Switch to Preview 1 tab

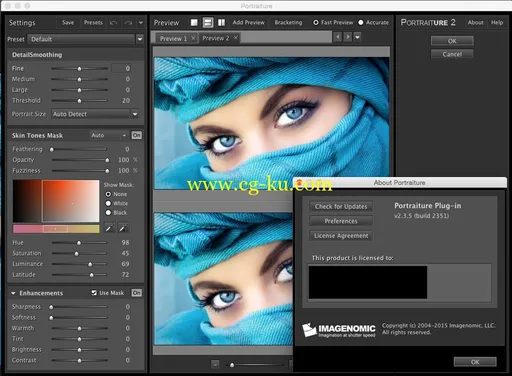point(173,38)
